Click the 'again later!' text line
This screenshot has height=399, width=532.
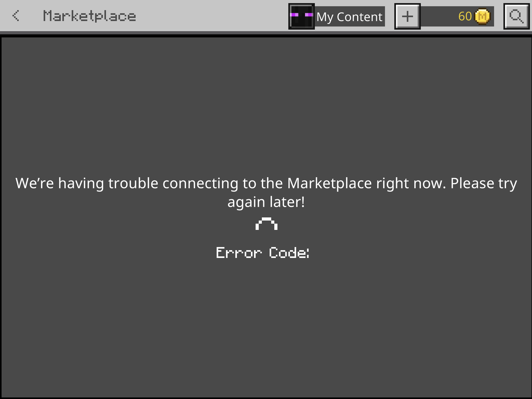(266, 202)
